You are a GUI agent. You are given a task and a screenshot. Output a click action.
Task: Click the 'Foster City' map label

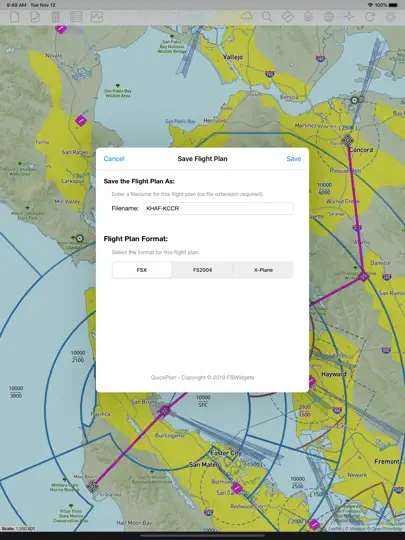pyautogui.click(x=226, y=453)
